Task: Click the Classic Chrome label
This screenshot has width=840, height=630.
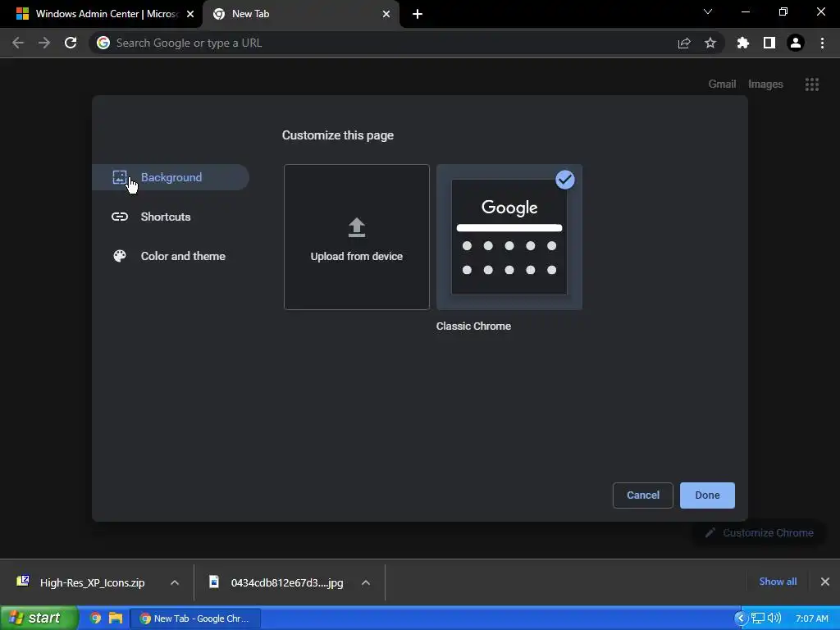Action: click(x=473, y=326)
